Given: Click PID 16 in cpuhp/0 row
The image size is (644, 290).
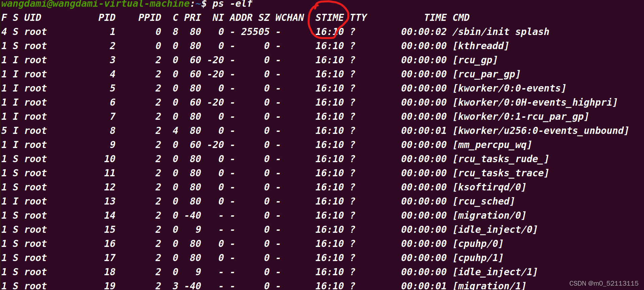Looking at the screenshot, I should coord(110,244).
